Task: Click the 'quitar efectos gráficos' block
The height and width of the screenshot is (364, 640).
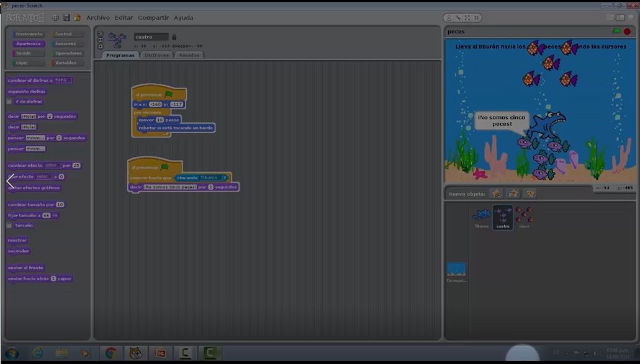Action: point(34,188)
